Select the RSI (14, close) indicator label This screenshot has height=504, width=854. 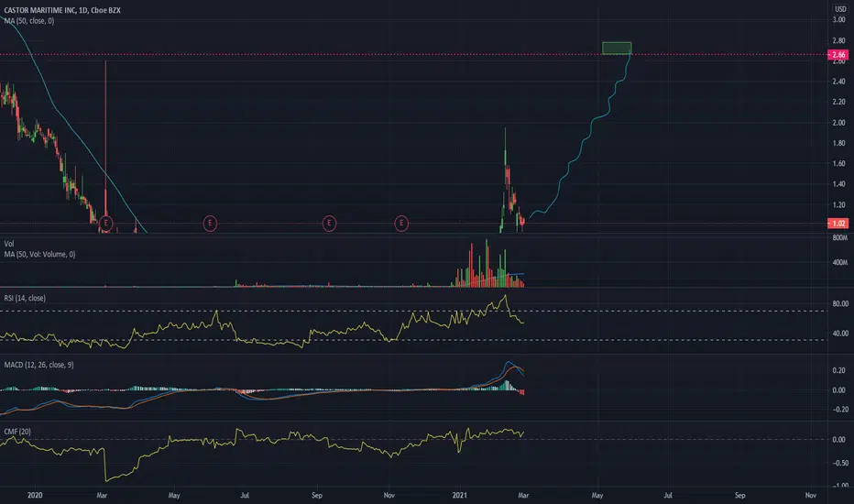click(x=25, y=298)
